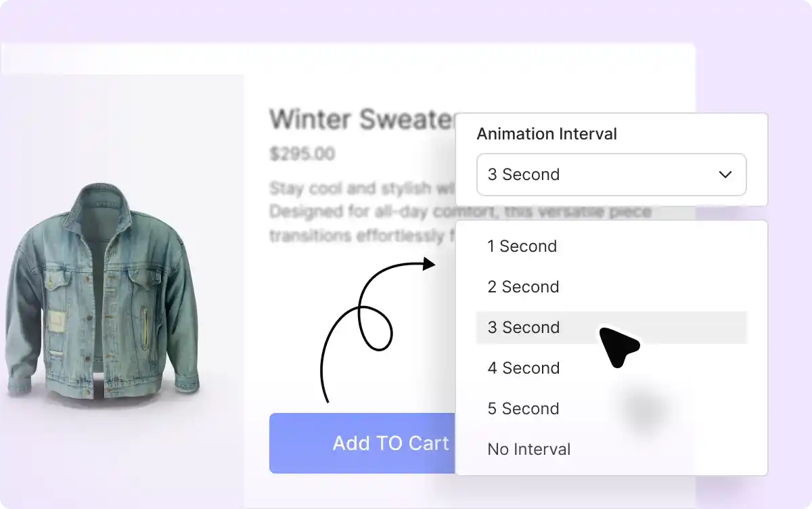Pick the highlighted 3 Second list entry
This screenshot has height=509, width=812.
(x=611, y=328)
